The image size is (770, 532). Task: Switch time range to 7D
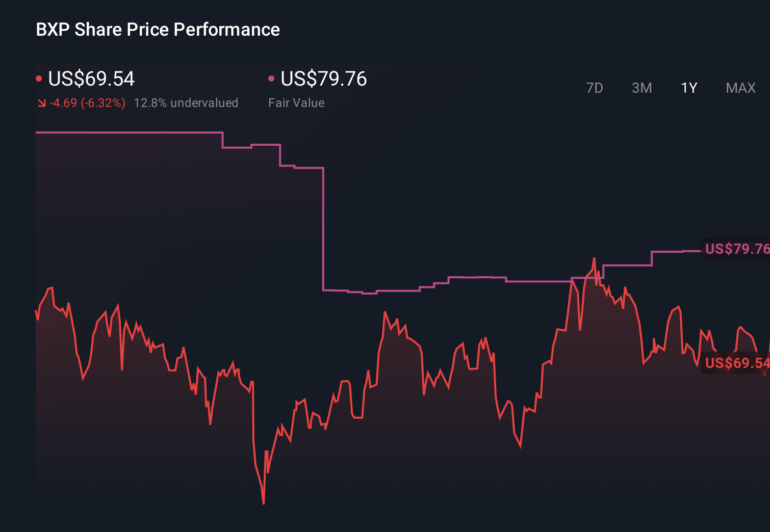595,88
